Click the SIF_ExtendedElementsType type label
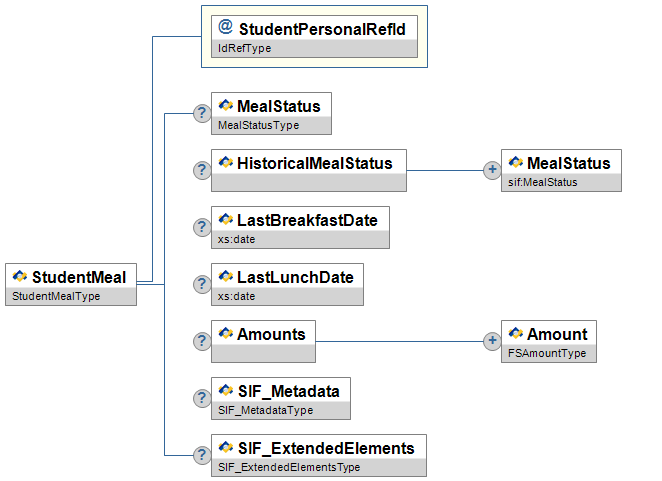This screenshot has height=481, width=662. [289, 467]
